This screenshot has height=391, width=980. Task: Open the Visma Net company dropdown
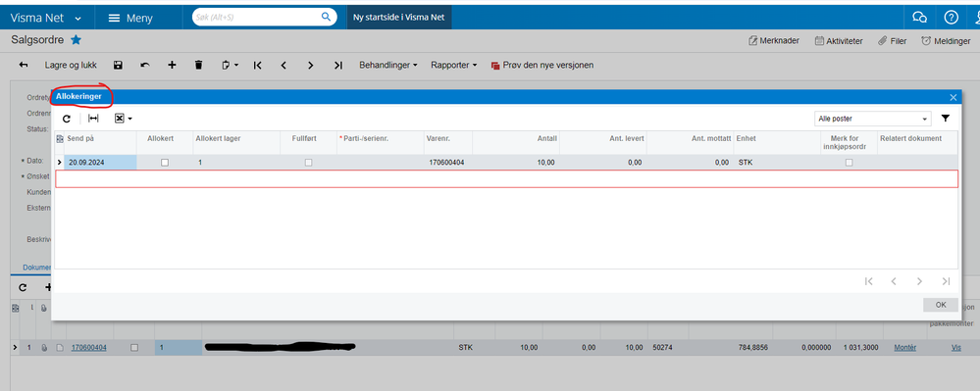click(46, 18)
